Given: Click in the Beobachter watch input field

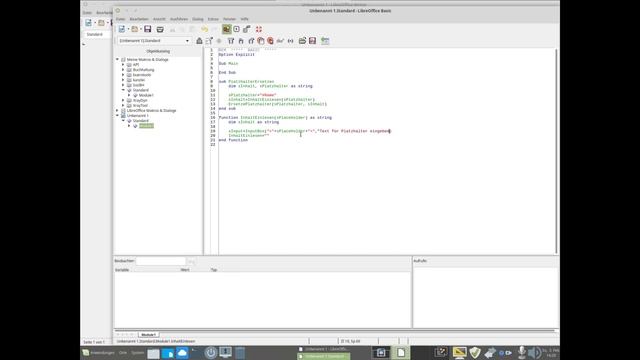Looking at the screenshot, I should click(x=160, y=261).
